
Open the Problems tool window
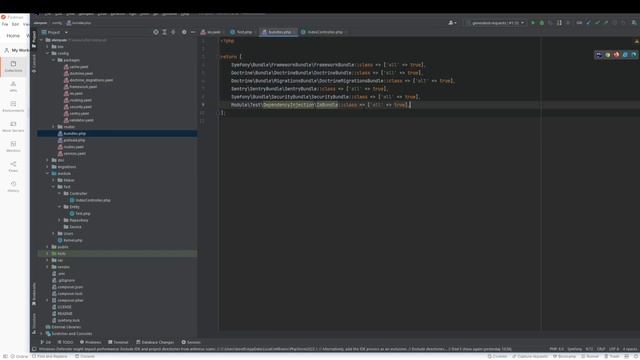pyautogui.click(x=90, y=342)
